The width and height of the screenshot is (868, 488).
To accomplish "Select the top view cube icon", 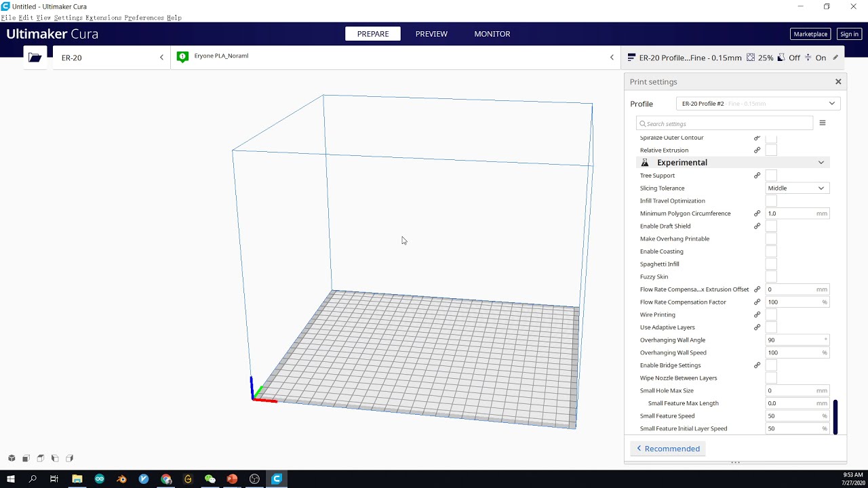I will click(x=40, y=458).
